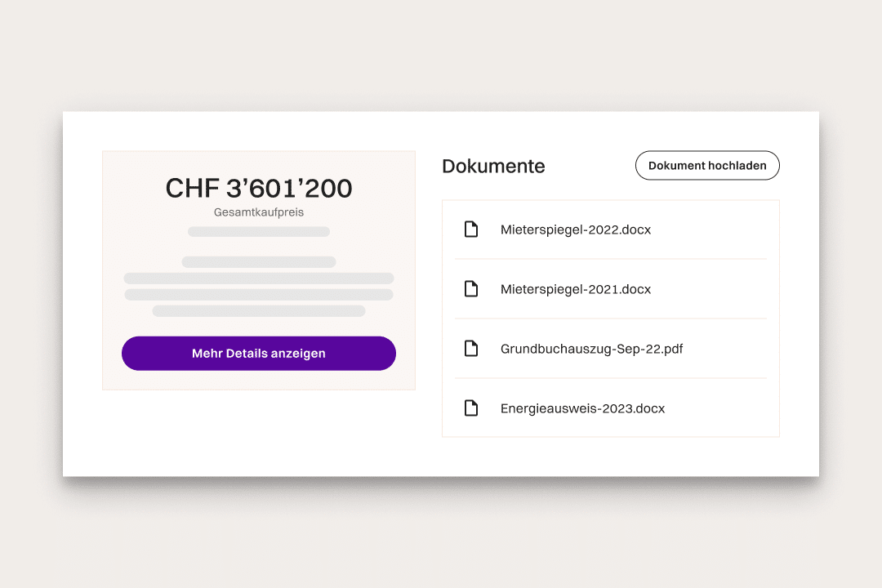The image size is (882, 588).
Task: Click the first line of the four-line placeholder block
Action: pyautogui.click(x=258, y=262)
